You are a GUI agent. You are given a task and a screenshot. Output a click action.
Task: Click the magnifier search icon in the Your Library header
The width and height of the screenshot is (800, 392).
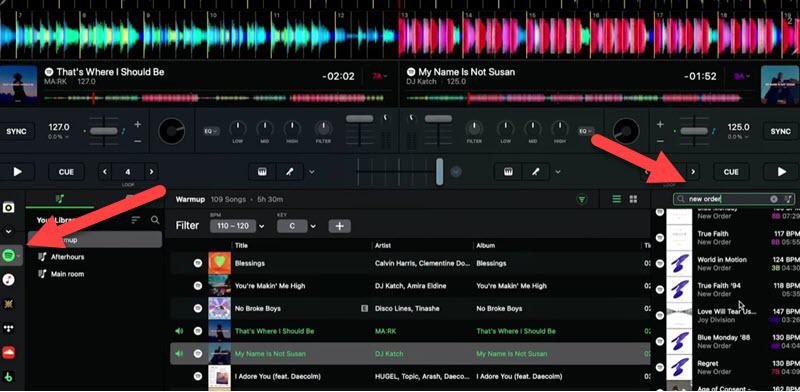(x=155, y=220)
